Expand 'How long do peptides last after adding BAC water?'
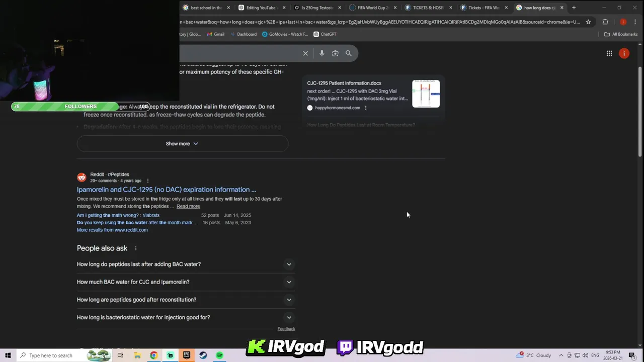 tap(186, 264)
